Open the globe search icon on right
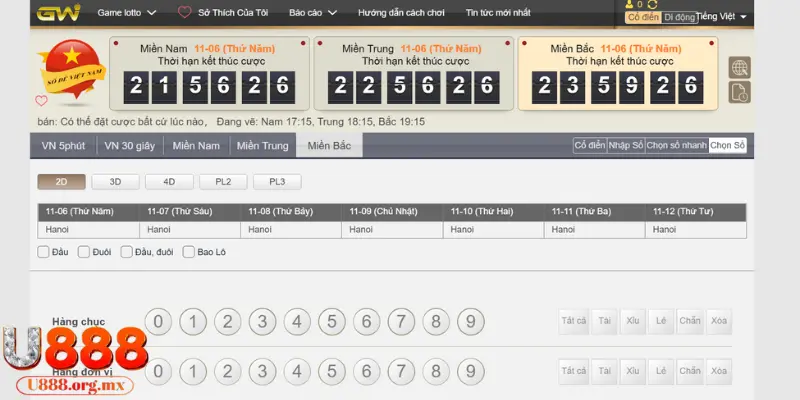The height and width of the screenshot is (400, 800). (739, 67)
